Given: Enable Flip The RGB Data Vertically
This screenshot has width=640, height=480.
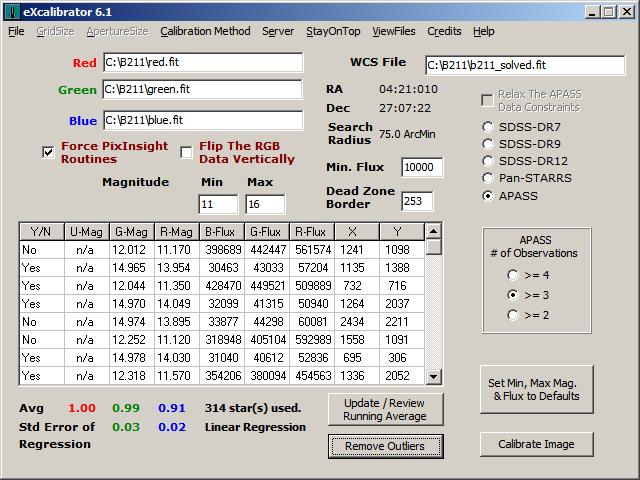Looking at the screenshot, I should [186, 152].
